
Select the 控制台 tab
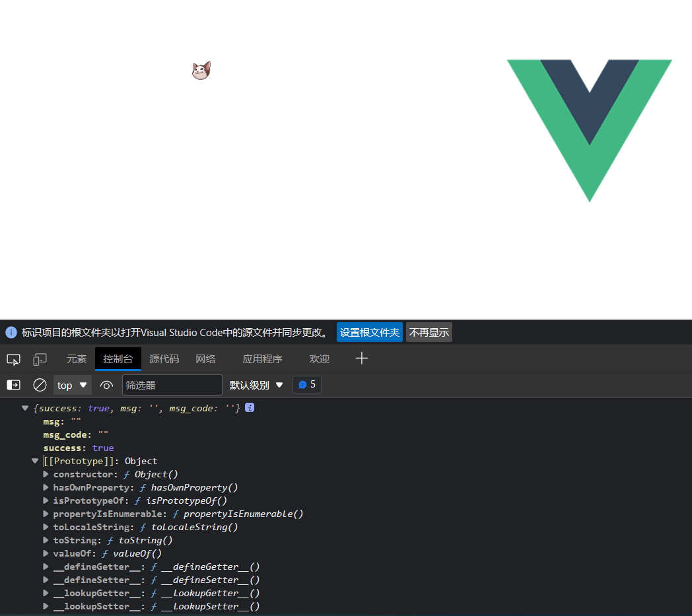tap(118, 359)
